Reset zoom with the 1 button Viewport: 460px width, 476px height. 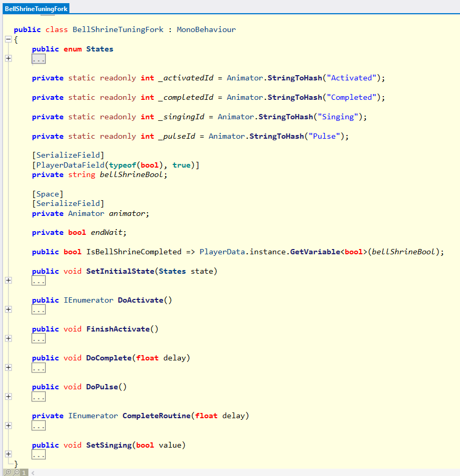tap(24, 472)
